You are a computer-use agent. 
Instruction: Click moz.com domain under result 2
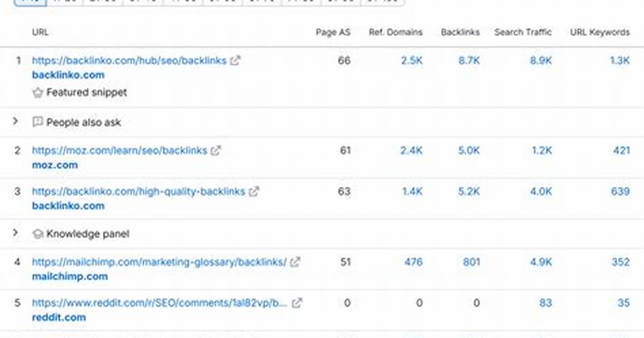tap(55, 165)
